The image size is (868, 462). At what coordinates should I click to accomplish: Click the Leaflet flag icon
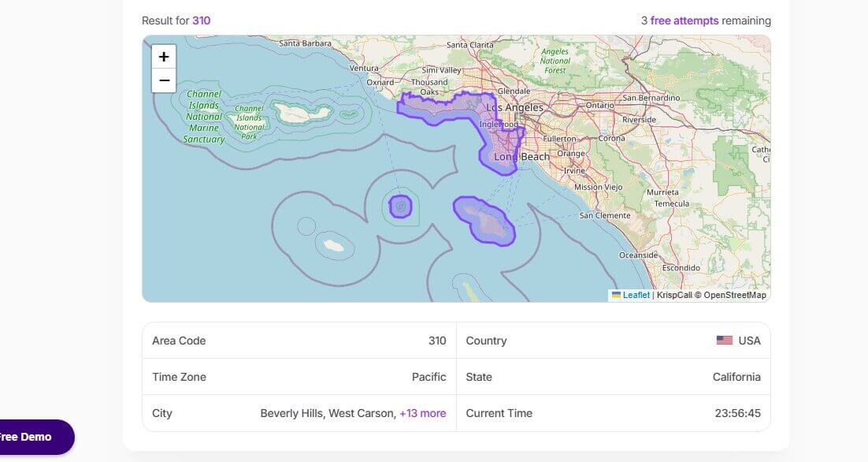[616, 295]
